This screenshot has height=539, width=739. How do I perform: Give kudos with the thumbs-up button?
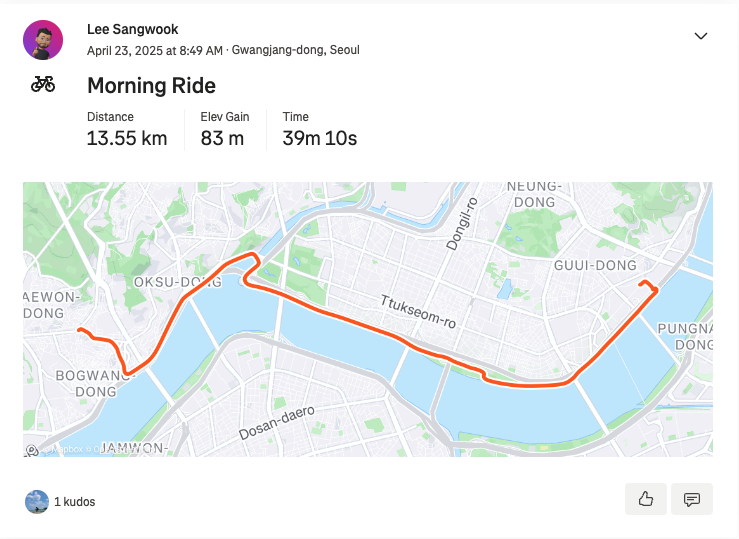pos(646,499)
